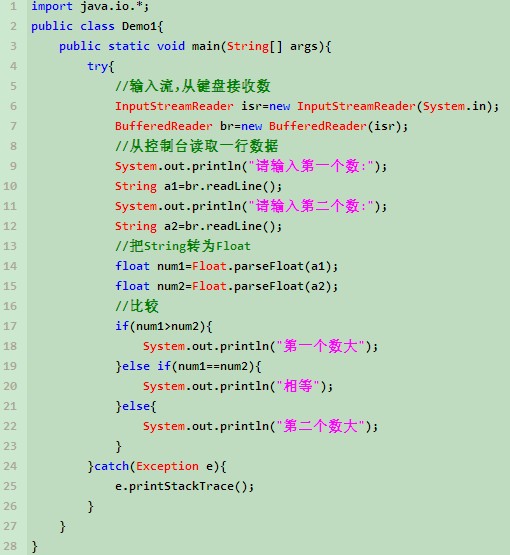Click 'a2=br.readLine();' on line 12
The image size is (510, 555).
coord(223,226)
